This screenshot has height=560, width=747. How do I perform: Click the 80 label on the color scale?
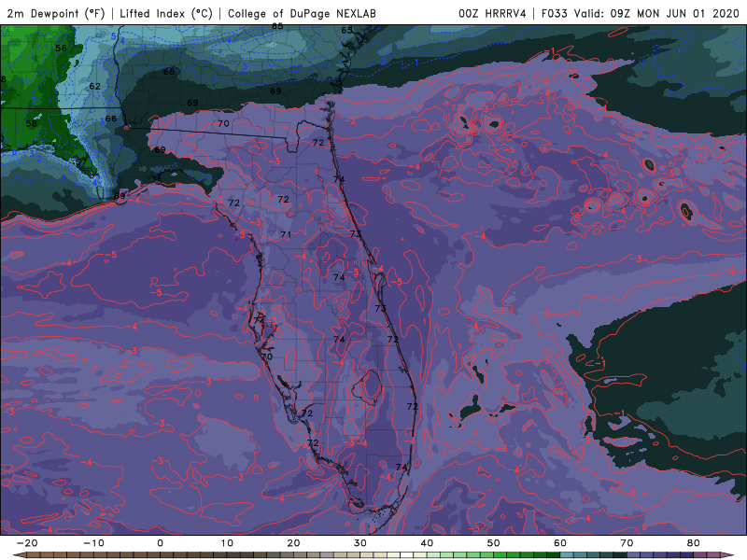pos(694,543)
